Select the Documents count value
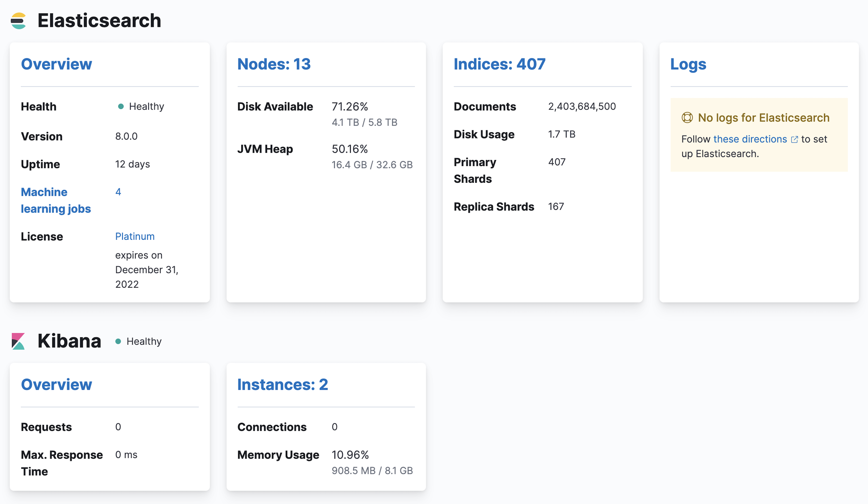 tap(582, 106)
